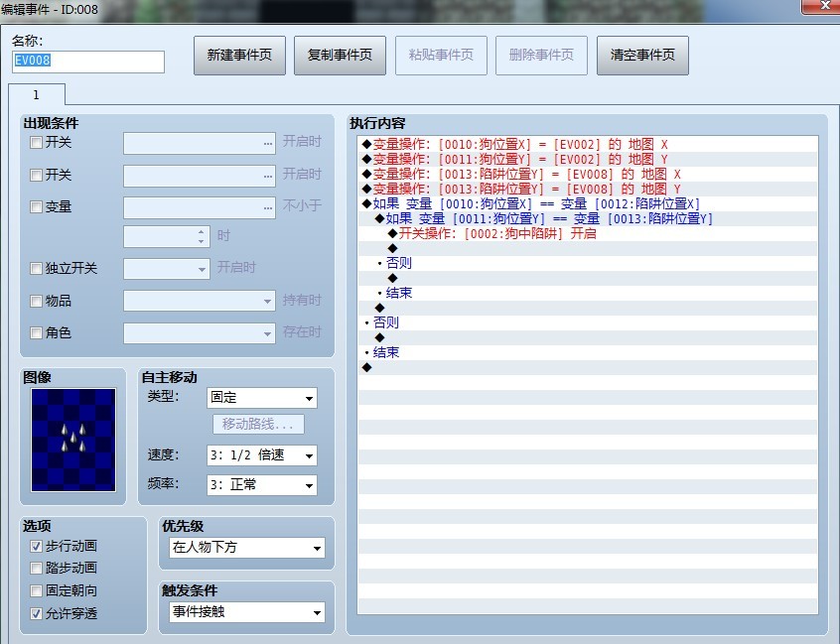Open the 独立开关 dropdown

166,269
